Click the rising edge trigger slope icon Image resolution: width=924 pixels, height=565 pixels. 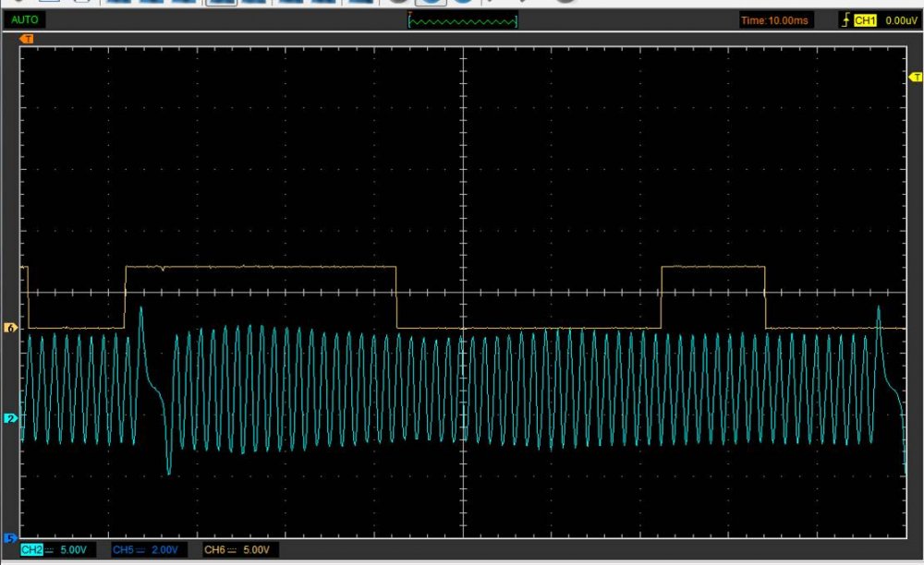click(x=845, y=19)
